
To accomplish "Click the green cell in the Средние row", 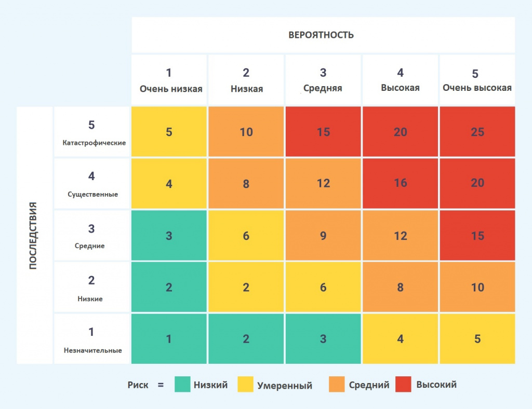I will point(169,236).
